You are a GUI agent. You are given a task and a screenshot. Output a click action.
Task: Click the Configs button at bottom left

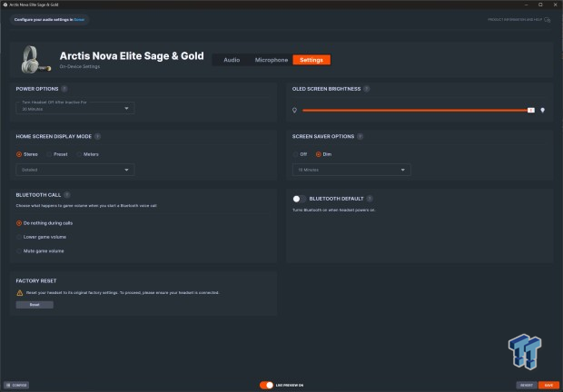click(x=16, y=385)
